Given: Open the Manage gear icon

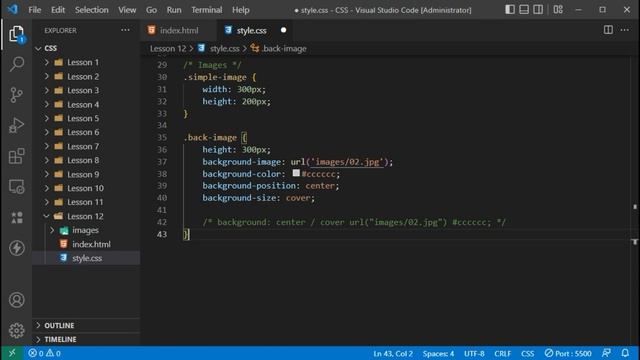Looking at the screenshot, I should click(17, 330).
